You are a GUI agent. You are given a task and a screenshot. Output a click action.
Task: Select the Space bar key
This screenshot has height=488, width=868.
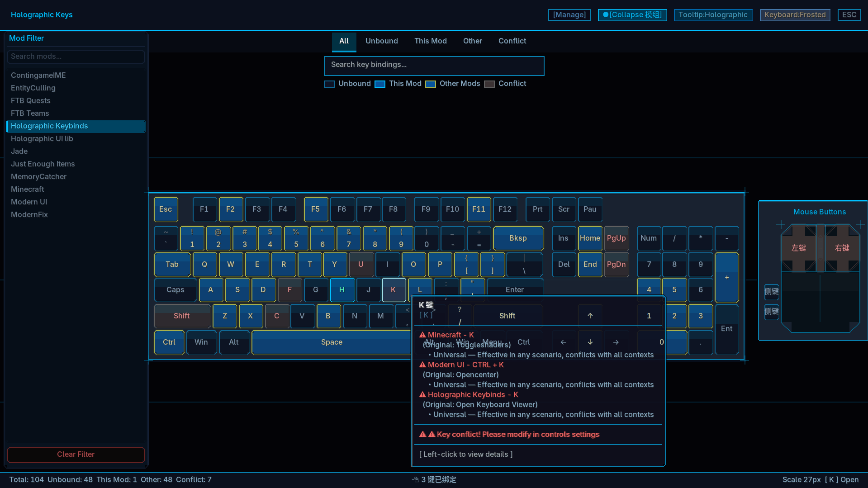tap(332, 342)
